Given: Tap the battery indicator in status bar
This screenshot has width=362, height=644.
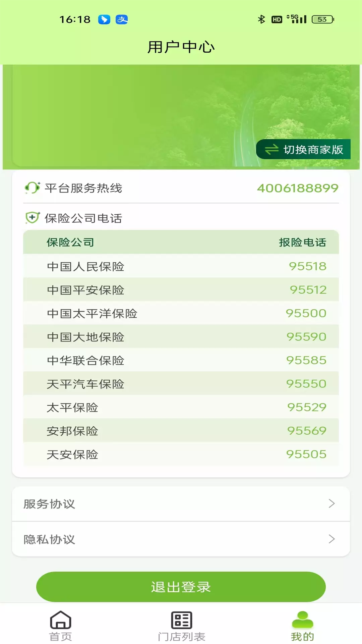Looking at the screenshot, I should pyautogui.click(x=322, y=19).
